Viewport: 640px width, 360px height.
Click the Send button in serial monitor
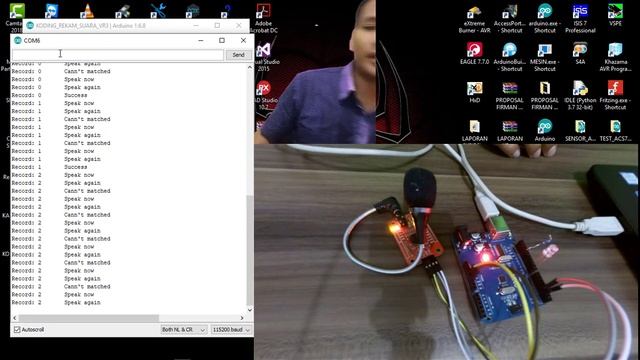coord(238,55)
